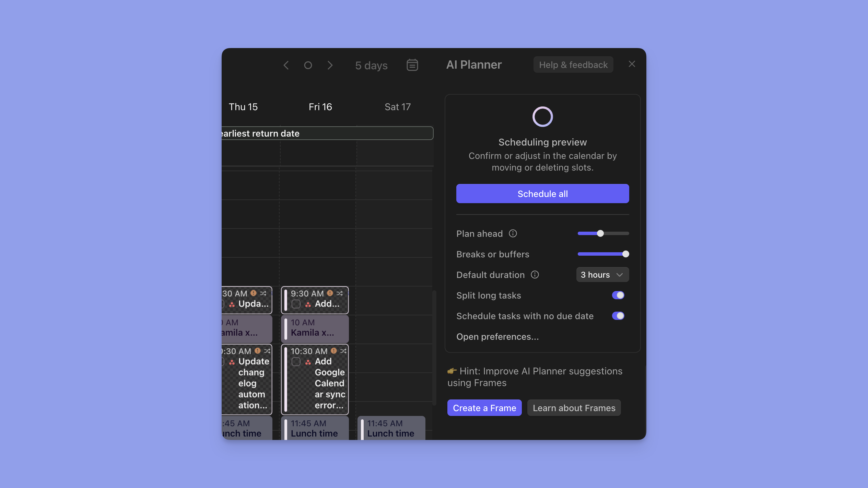The image size is (868, 488).
Task: Select the Fri 16 day header
Action: pyautogui.click(x=320, y=107)
